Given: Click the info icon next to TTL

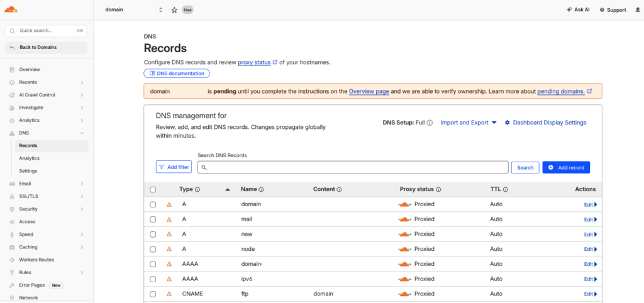Looking at the screenshot, I should 506,190.
